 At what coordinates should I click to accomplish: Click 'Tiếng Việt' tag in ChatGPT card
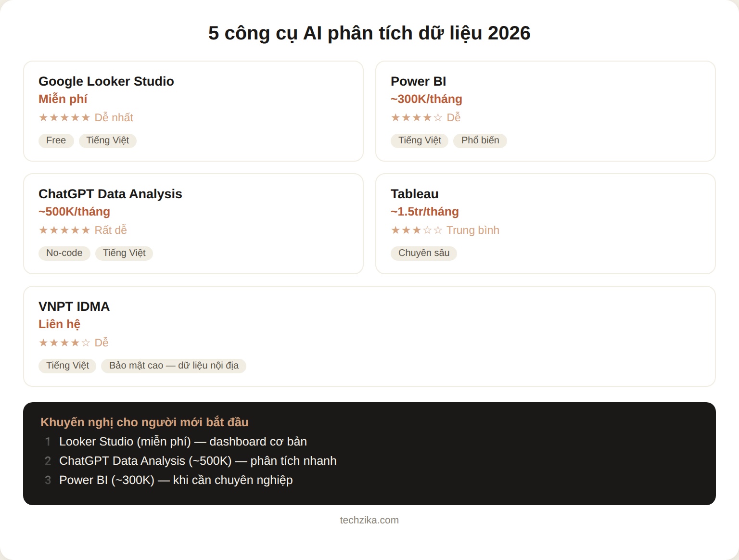(124, 253)
